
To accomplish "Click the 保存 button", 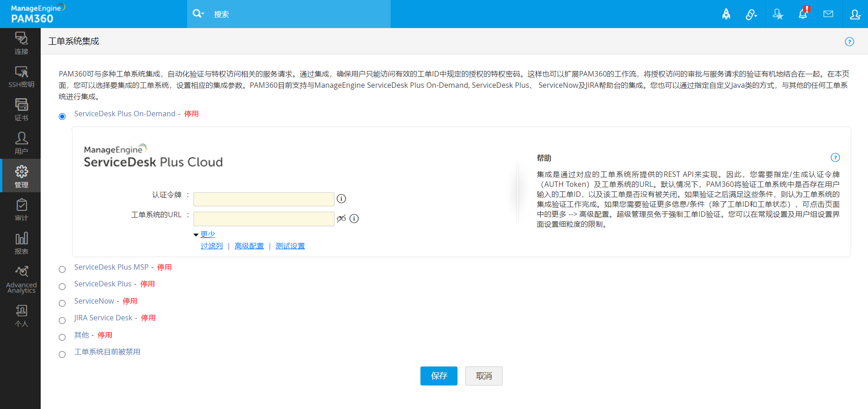I will tap(439, 376).
